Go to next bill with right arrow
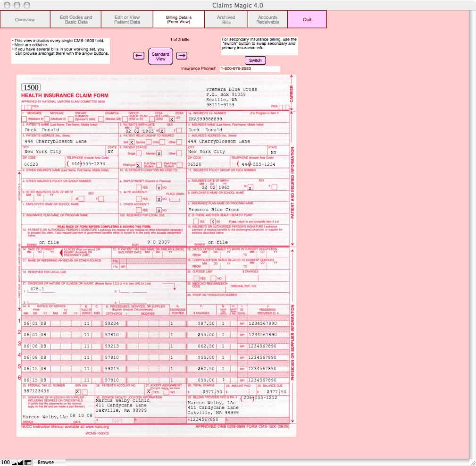The image size is (476, 466). pos(182,56)
